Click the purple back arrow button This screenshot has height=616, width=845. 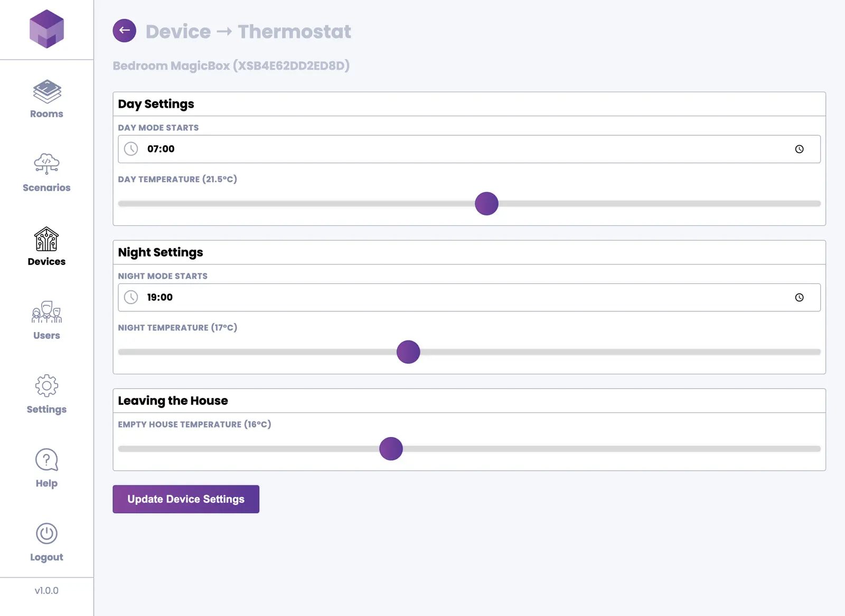click(124, 31)
